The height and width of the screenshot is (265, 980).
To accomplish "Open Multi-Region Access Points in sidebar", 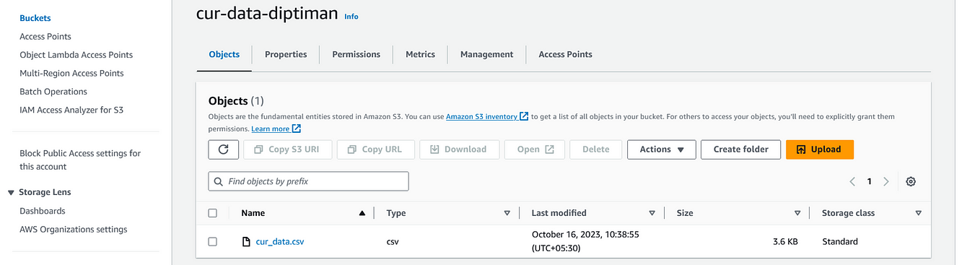I will [71, 73].
